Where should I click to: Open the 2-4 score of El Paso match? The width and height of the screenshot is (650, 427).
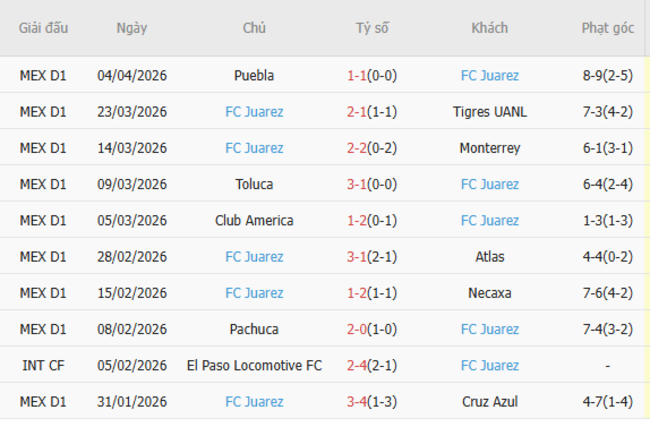coord(359,366)
